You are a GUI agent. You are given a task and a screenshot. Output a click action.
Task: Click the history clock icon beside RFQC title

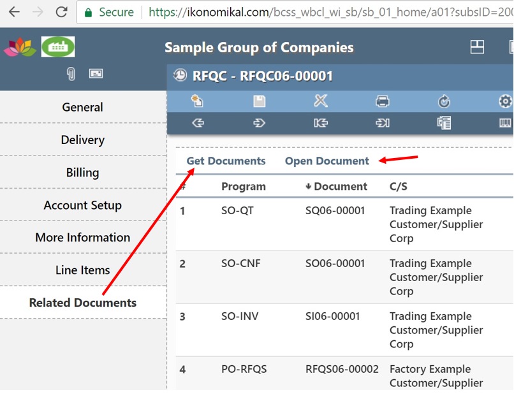pyautogui.click(x=180, y=75)
